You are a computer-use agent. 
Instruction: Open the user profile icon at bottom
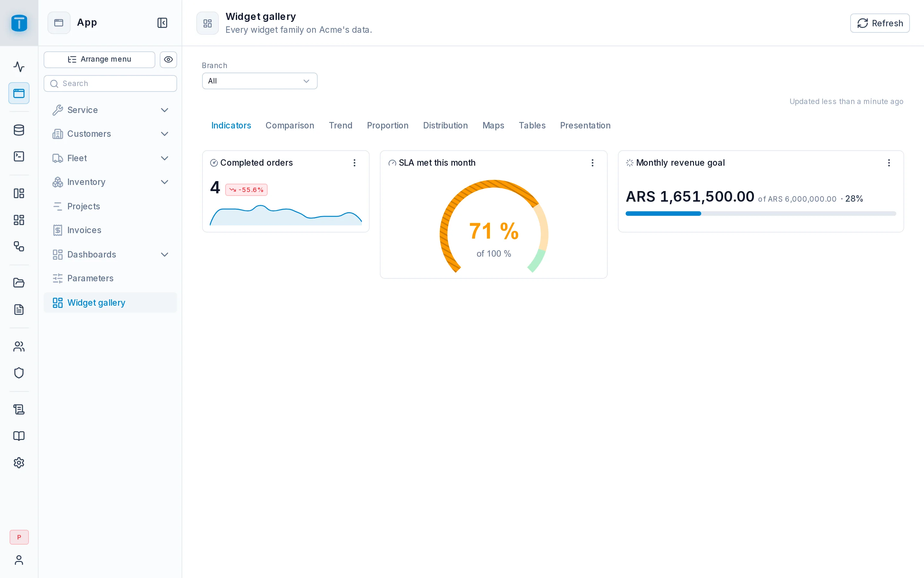pos(19,560)
